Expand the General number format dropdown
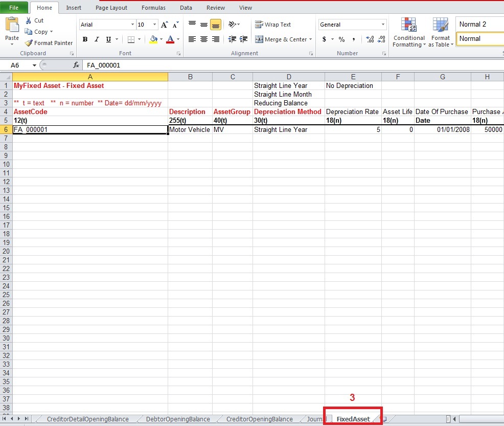Viewport: 504px width, 426px height. (x=383, y=25)
